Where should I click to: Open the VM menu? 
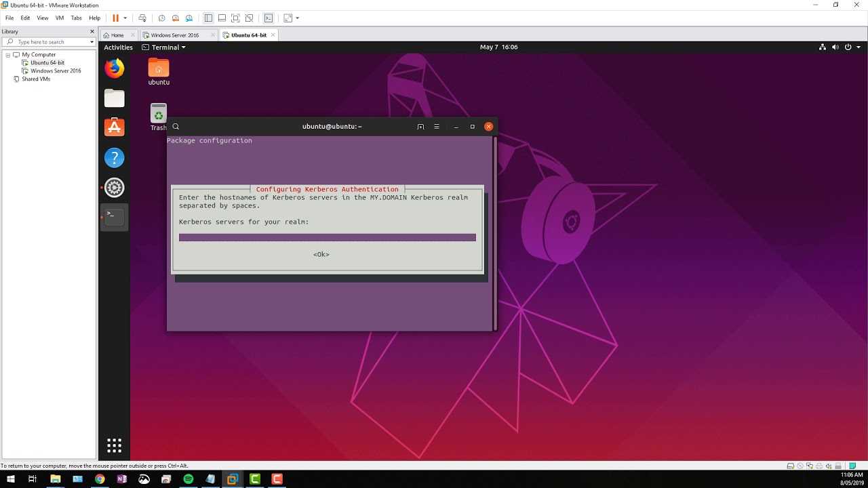[60, 18]
